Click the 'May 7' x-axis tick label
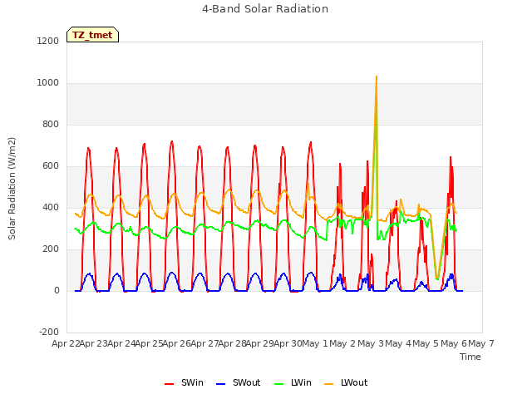 point(481,343)
